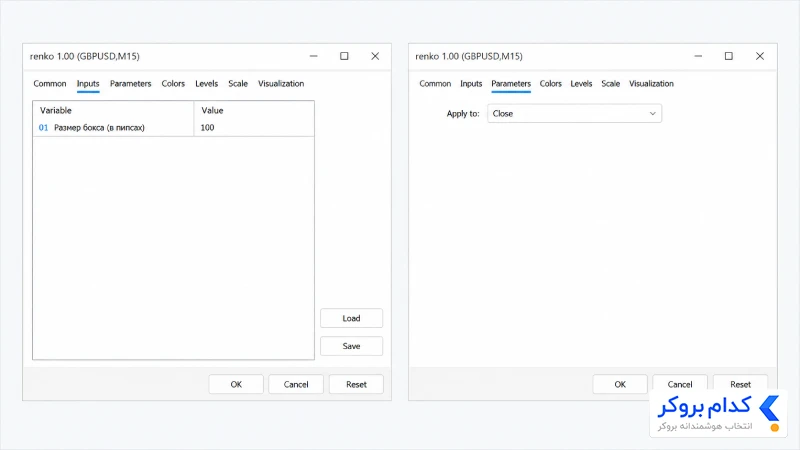Viewport: 800px width, 450px height.
Task: Click the Load button
Action: 351,318
